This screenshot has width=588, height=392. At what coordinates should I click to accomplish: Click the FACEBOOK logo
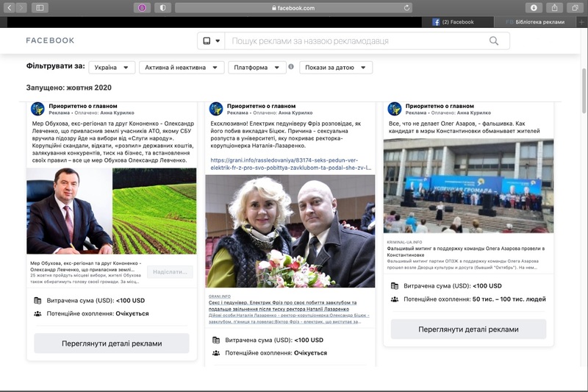tap(50, 40)
